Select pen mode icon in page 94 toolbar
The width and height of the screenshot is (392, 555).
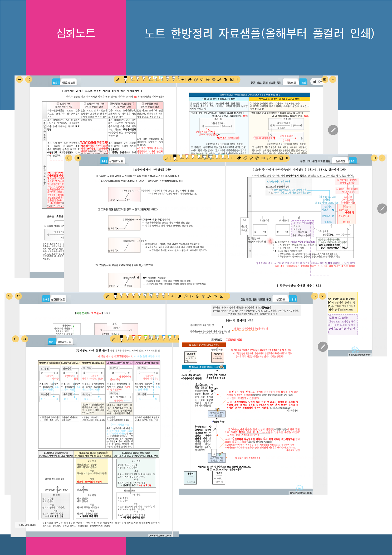pos(167,158)
